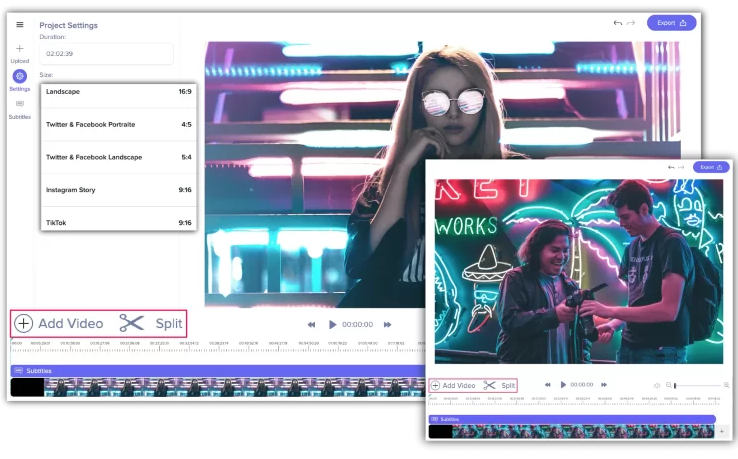Viewport: 738px width, 459px height.
Task: Click Undo arrow in the small front window
Action: [x=671, y=167]
